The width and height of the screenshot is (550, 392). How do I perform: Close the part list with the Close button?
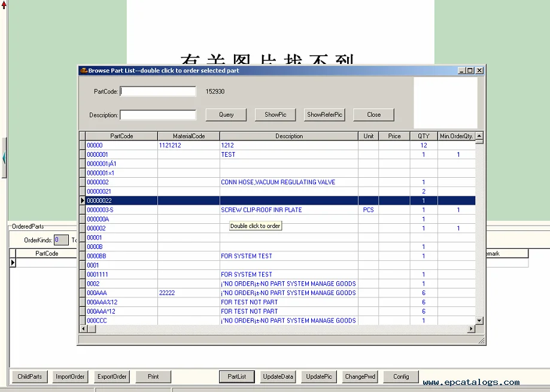373,114
